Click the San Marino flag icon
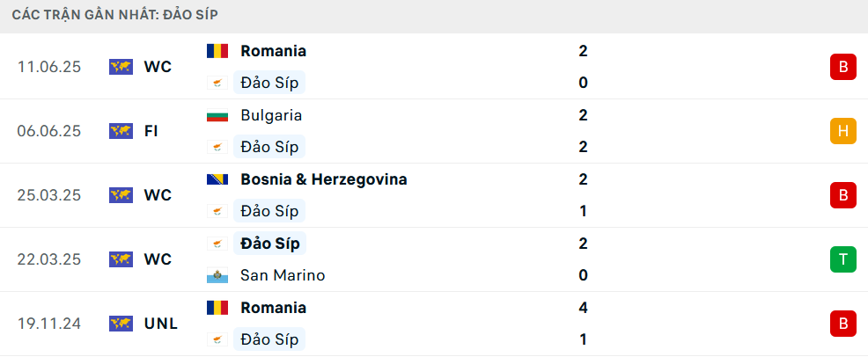The image size is (868, 357). coord(217,275)
